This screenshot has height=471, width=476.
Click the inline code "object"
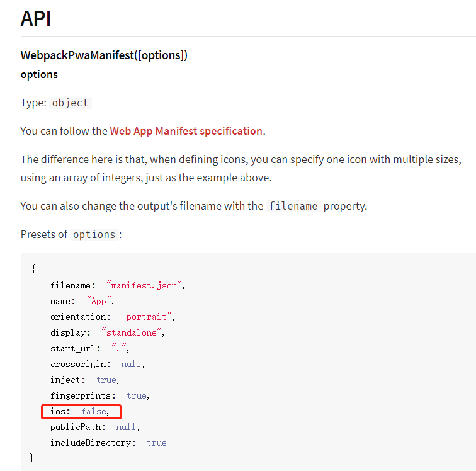pos(70,103)
